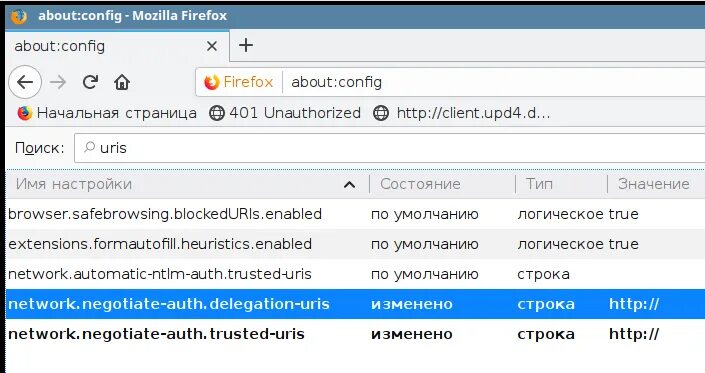Sort by the Тип column header
Viewport: 705px width, 373px height.
point(562,184)
